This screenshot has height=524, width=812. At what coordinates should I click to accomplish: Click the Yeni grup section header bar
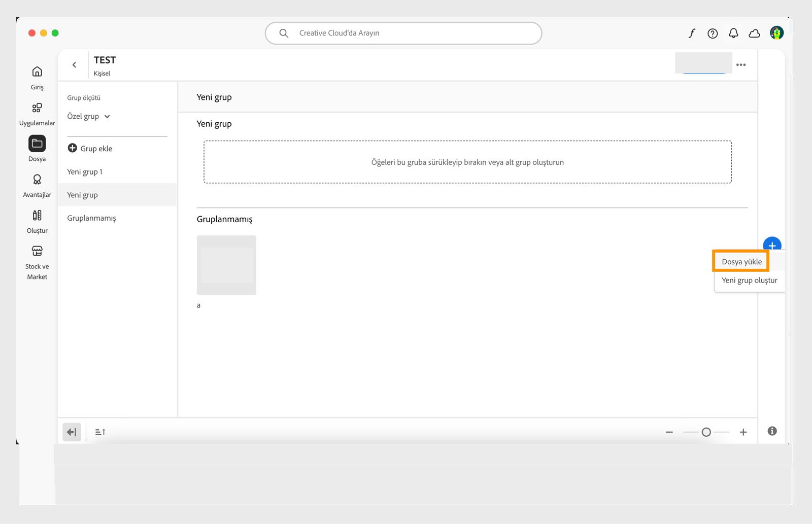click(467, 97)
